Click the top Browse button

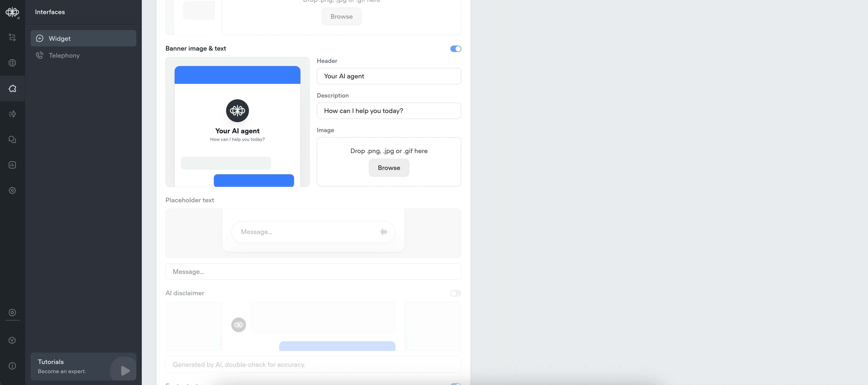tap(341, 16)
